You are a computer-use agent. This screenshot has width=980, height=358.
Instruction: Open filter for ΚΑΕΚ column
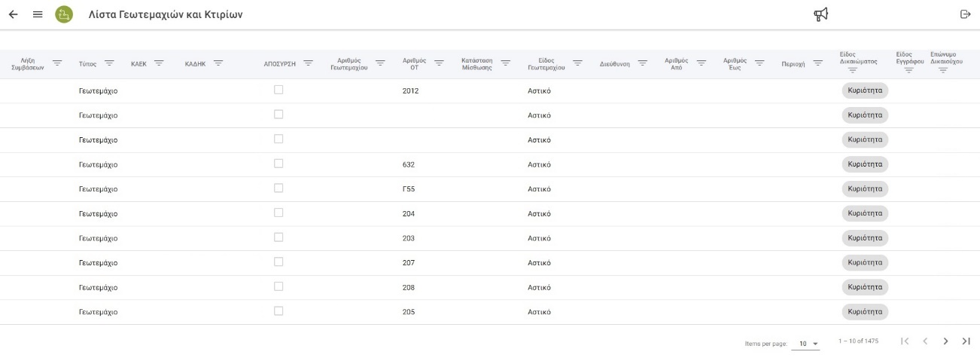pos(159,63)
